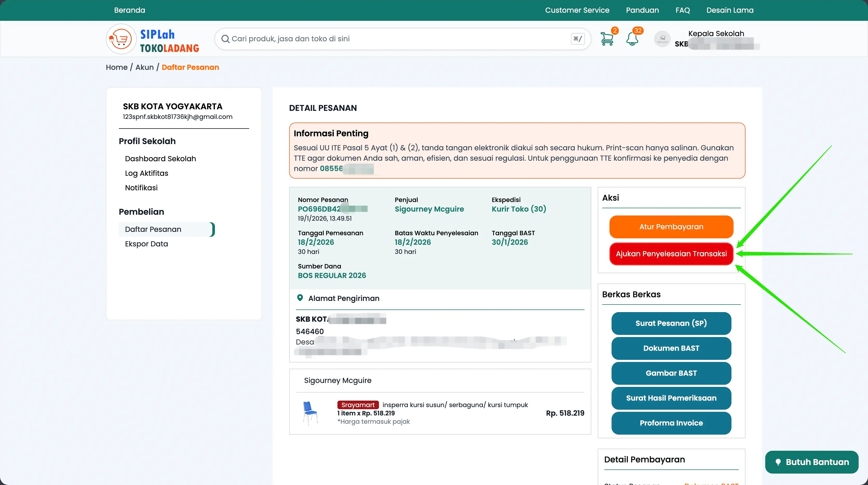The width and height of the screenshot is (868, 485).
Task: Click Akun breadcrumb
Action: 145,67
